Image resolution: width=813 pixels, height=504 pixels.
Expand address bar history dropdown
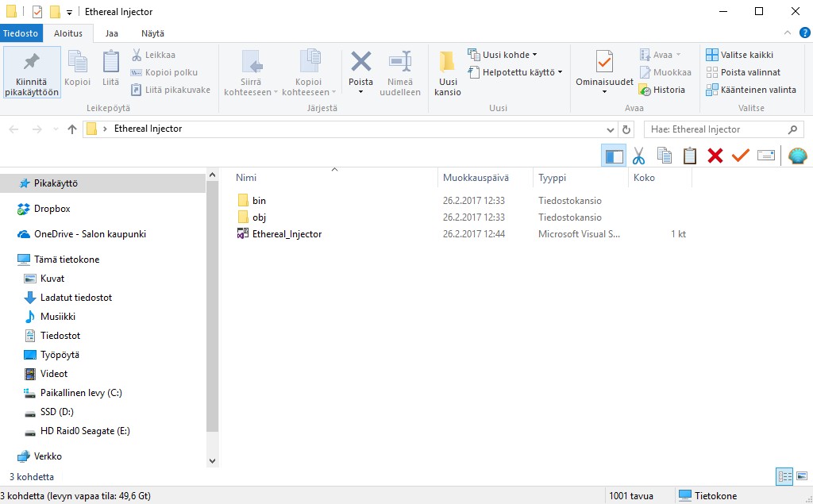[611, 129]
